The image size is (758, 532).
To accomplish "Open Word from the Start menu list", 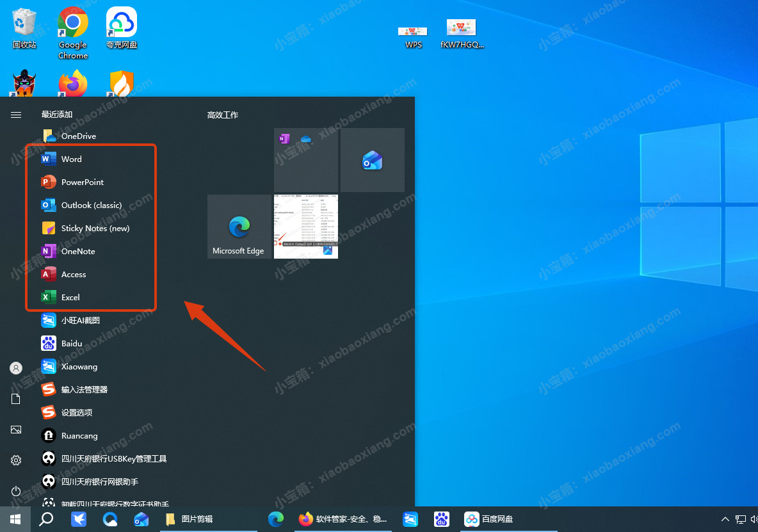I will coord(71,159).
